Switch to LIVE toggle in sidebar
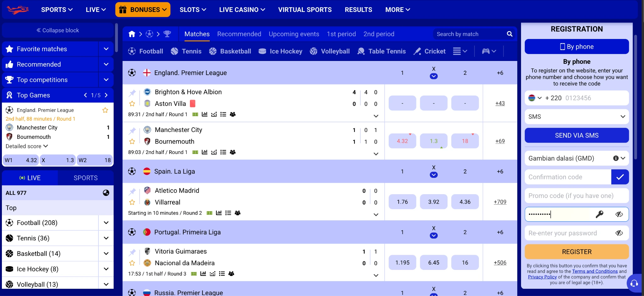 click(x=30, y=178)
